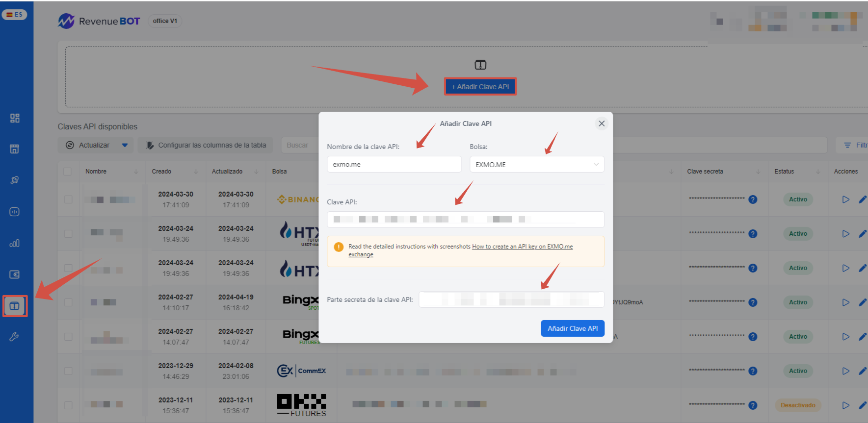
Task: Sort by the Creado column arrow
Action: click(196, 172)
